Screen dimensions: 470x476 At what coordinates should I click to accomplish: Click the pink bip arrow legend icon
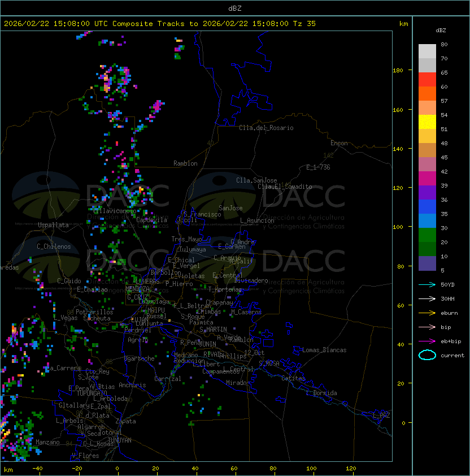point(427,327)
